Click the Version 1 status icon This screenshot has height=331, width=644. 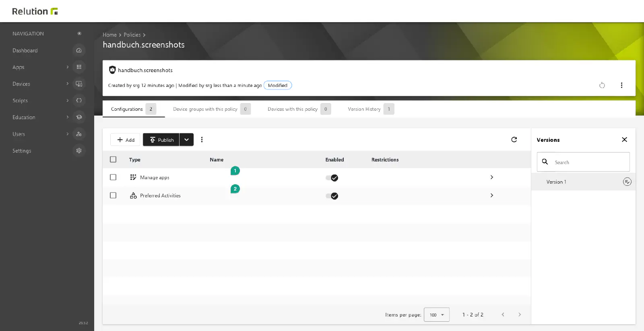627,182
